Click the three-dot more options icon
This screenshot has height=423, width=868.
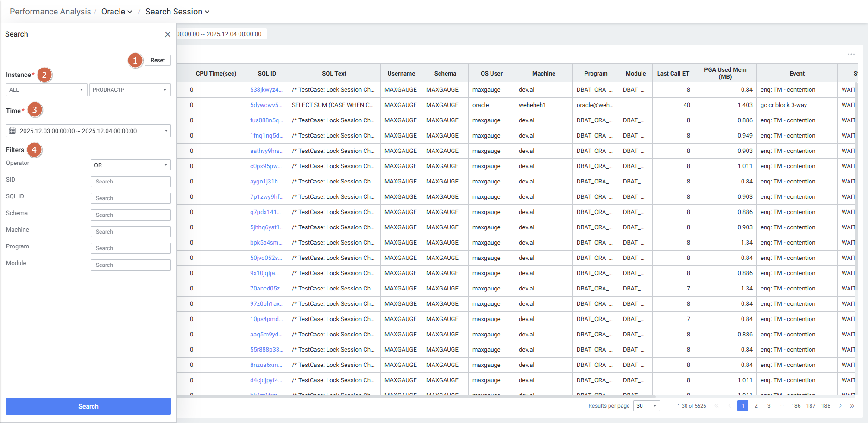coord(851,54)
